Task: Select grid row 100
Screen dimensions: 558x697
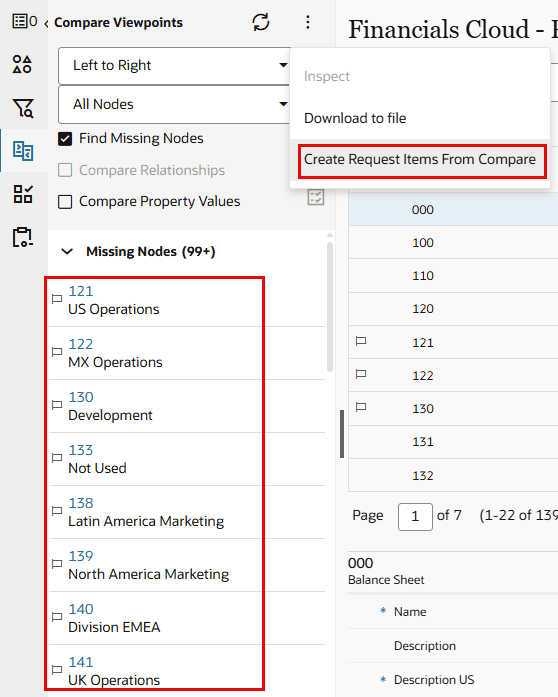Action: (453, 242)
